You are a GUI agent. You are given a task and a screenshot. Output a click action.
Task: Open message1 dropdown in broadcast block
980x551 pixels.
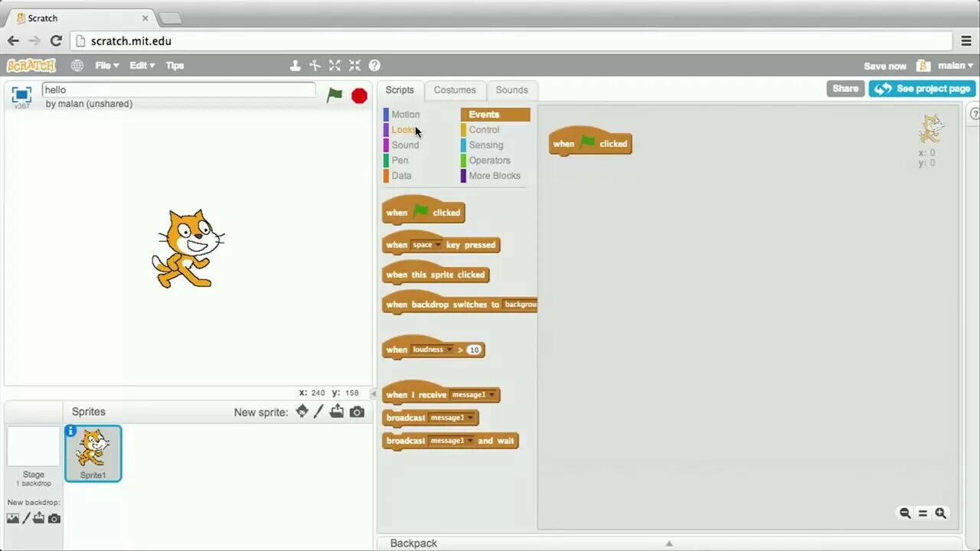[x=452, y=418]
